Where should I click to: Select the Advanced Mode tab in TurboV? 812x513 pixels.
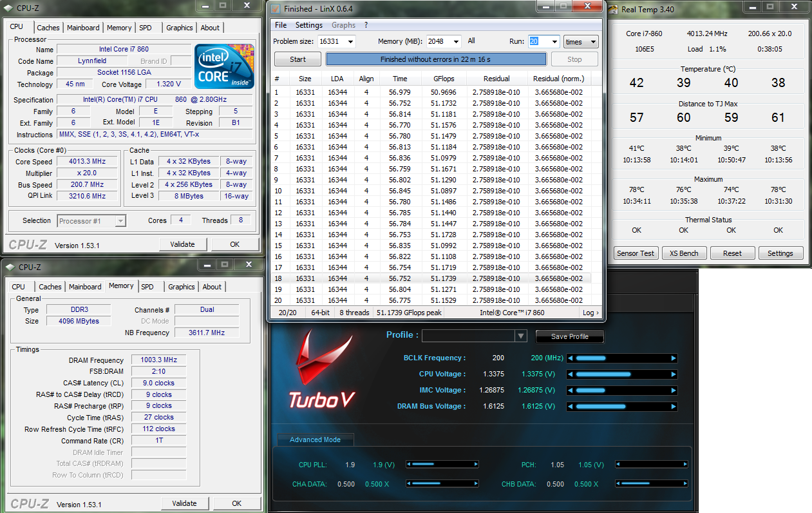pos(315,440)
